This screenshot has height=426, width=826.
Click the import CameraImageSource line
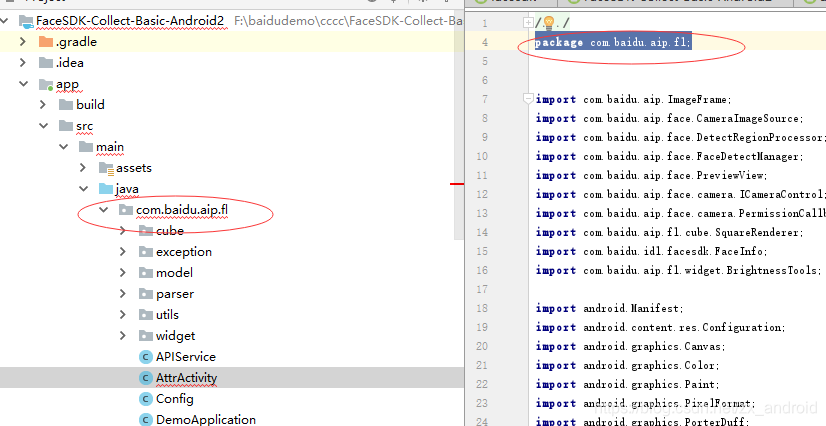670,118
